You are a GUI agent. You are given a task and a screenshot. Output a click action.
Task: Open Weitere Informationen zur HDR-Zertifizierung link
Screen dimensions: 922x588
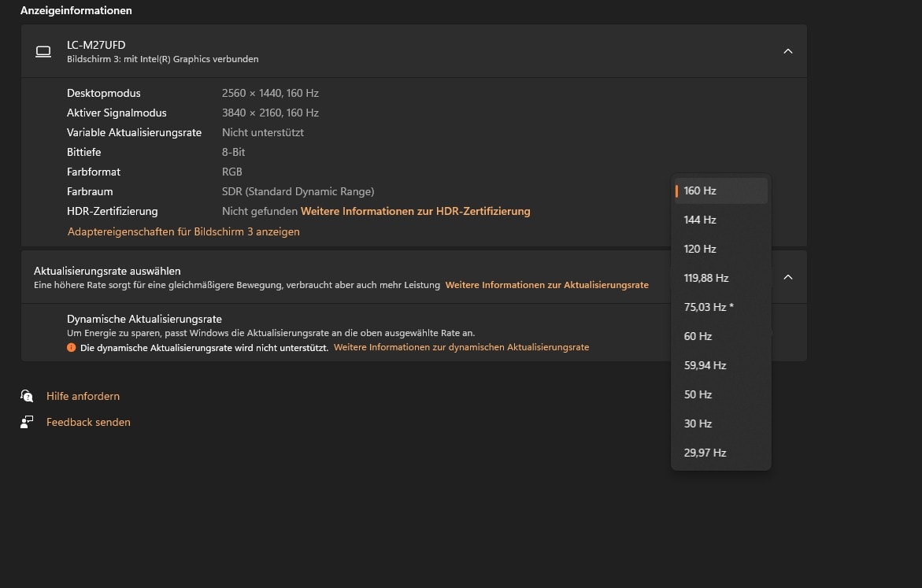(x=415, y=211)
